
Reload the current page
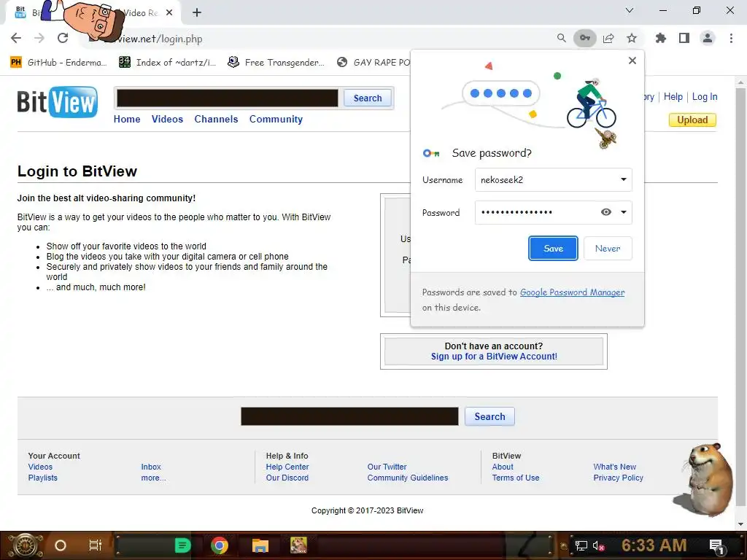click(63, 38)
